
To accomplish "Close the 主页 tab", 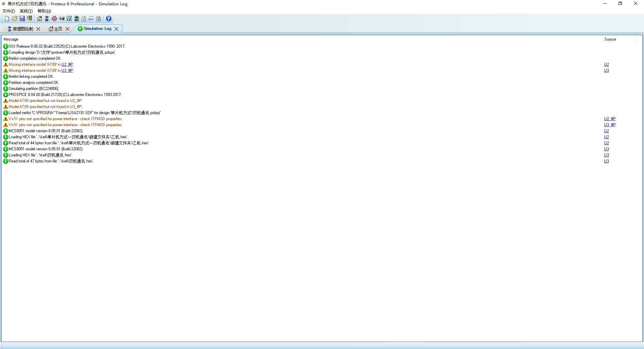I will [67, 29].
